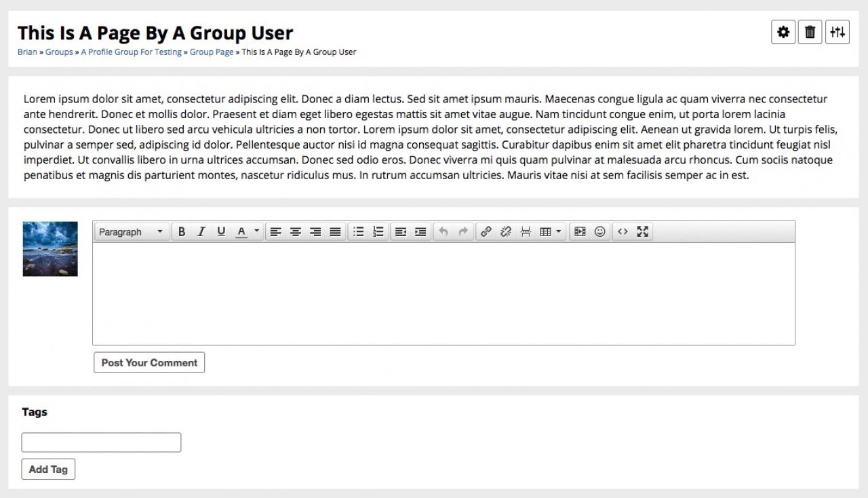The width and height of the screenshot is (868, 498).
Task: Navigate to Group Page breadcrumb
Action: click(212, 52)
